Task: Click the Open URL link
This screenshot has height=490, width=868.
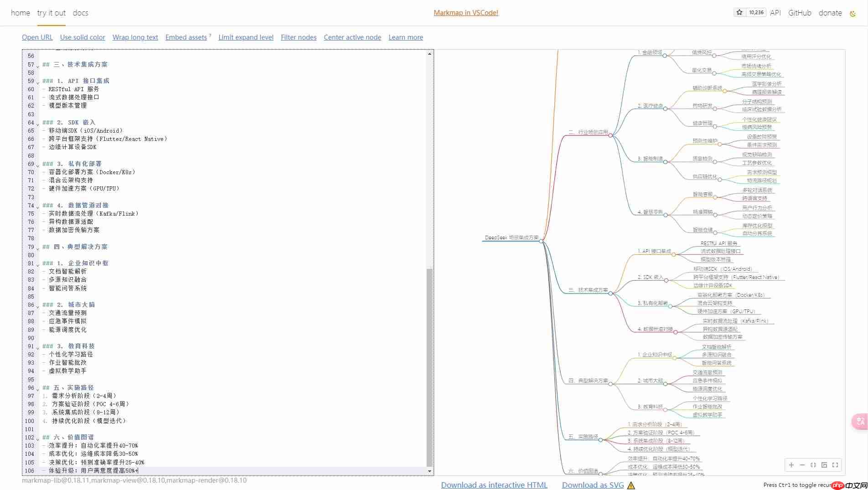Action: click(x=37, y=37)
